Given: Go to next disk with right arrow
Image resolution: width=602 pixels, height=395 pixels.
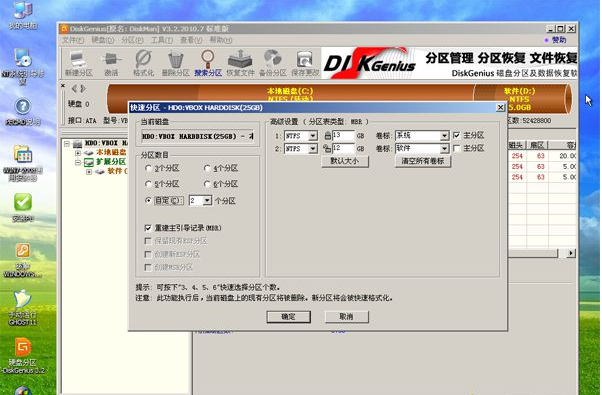Looking at the screenshot, I should [x=83, y=89].
